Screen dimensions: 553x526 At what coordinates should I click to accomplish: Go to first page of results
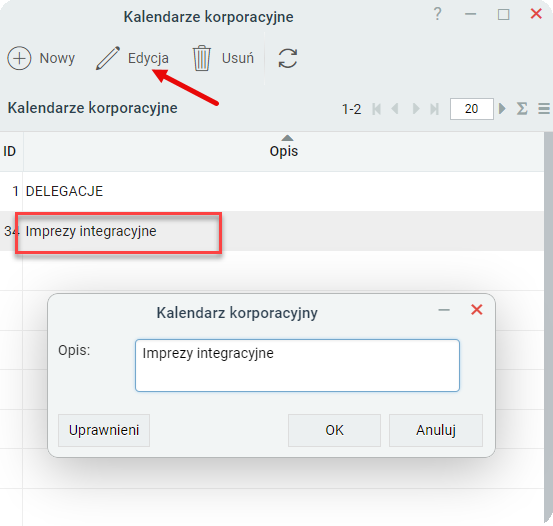pyautogui.click(x=377, y=109)
